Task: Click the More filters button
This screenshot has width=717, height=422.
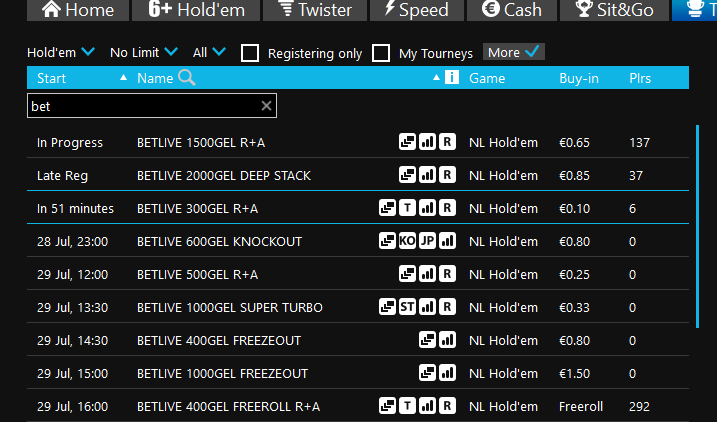Action: (514, 52)
